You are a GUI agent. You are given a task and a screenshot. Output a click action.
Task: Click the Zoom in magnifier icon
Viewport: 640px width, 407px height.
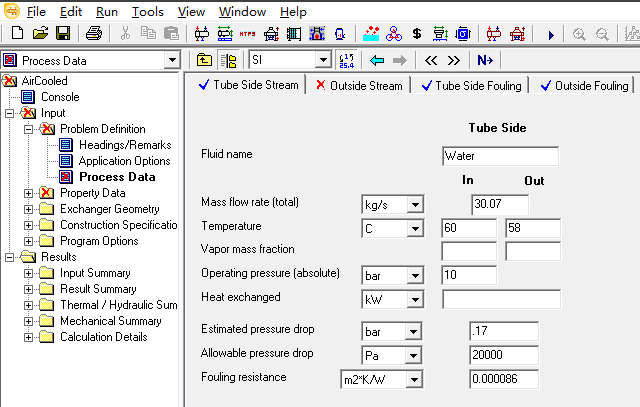[579, 34]
